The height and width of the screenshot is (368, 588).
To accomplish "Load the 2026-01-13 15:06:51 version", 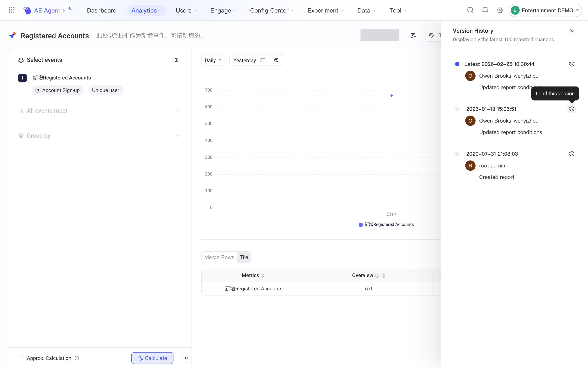I will coord(572,109).
